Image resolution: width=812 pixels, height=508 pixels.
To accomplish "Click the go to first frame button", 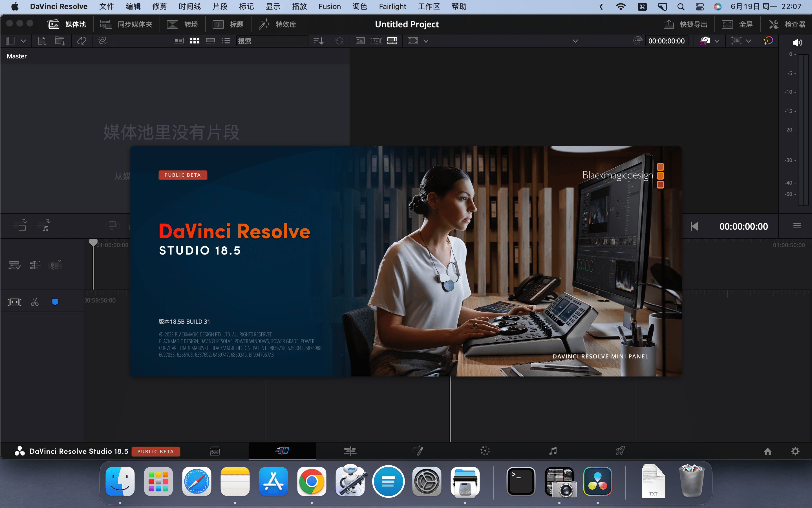I will (x=694, y=226).
